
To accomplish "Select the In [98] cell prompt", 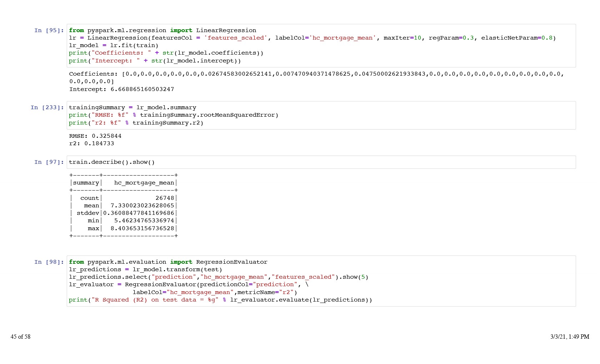I will pyautogui.click(x=49, y=262).
